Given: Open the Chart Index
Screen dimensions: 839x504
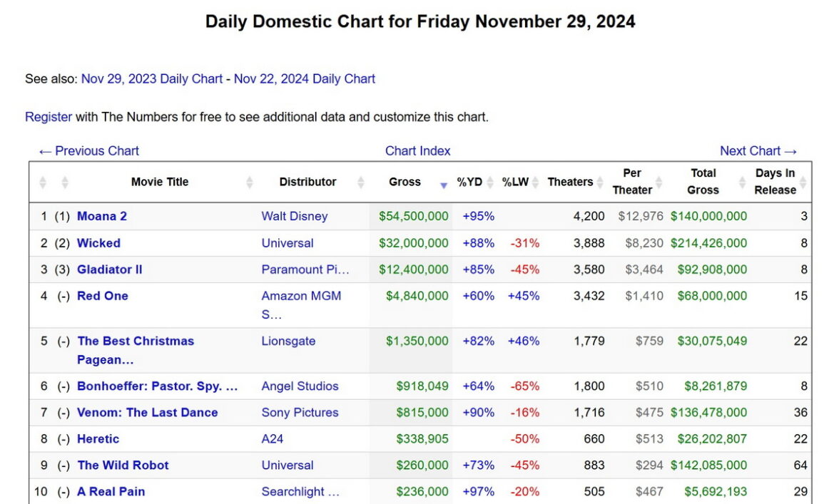Looking at the screenshot, I should 418,151.
